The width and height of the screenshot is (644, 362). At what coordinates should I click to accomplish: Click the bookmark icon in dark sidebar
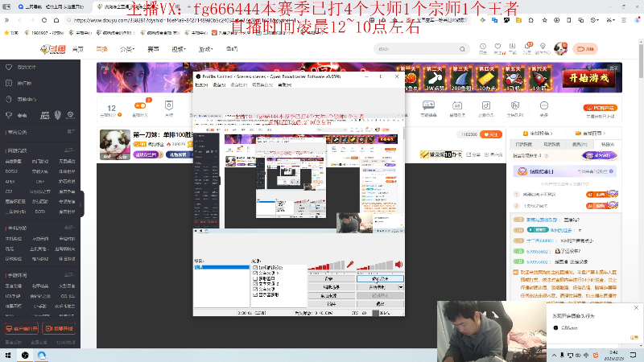9,83
